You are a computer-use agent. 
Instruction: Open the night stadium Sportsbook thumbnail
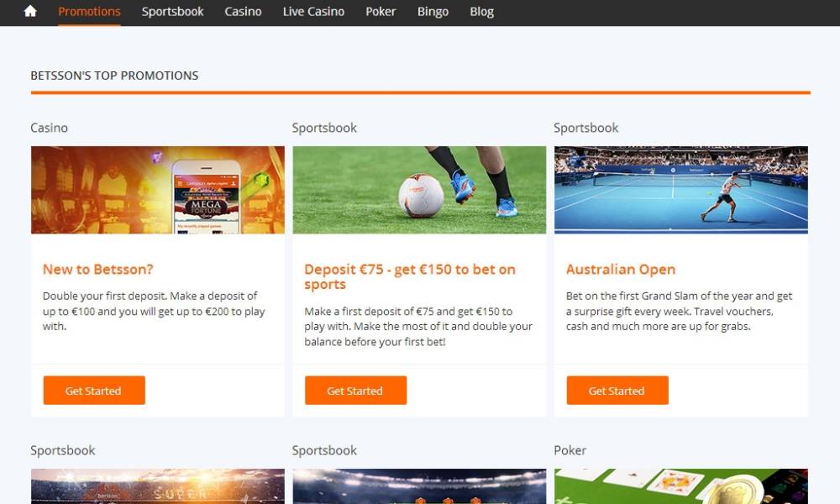click(419, 486)
